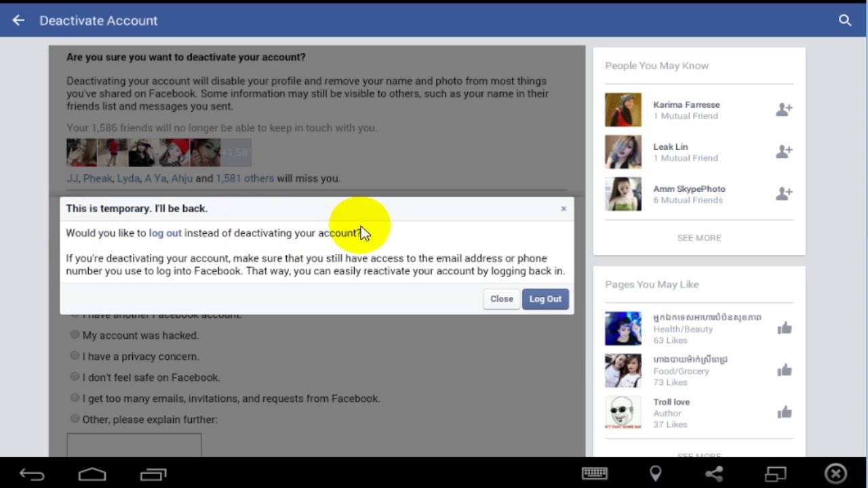Click the 'Deactivate Account' header title
868x488 pixels.
coord(98,20)
